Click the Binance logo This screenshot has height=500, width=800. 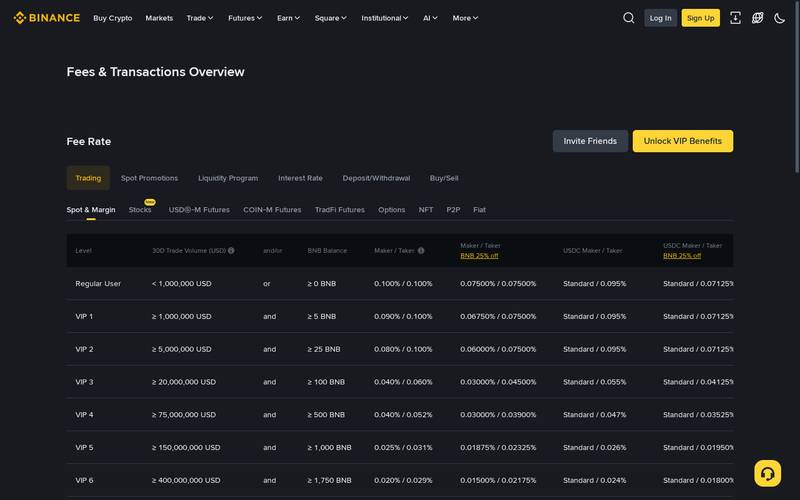pyautogui.click(x=46, y=18)
